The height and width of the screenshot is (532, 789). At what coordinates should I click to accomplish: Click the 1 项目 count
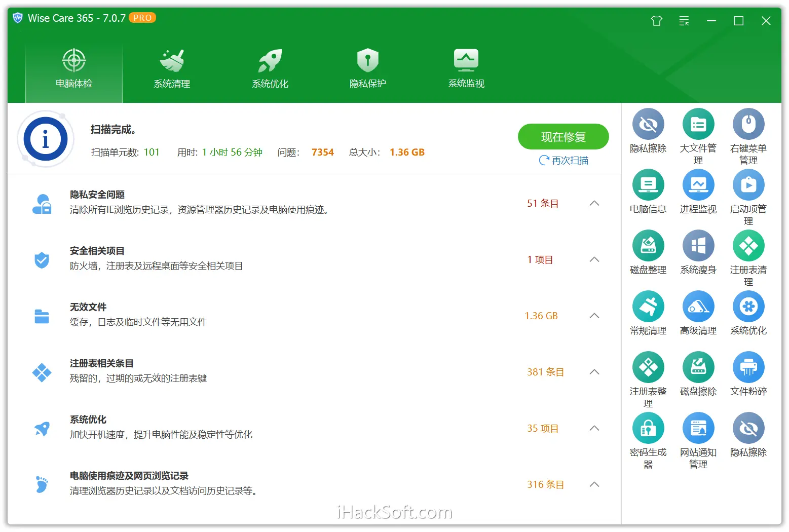(x=540, y=259)
